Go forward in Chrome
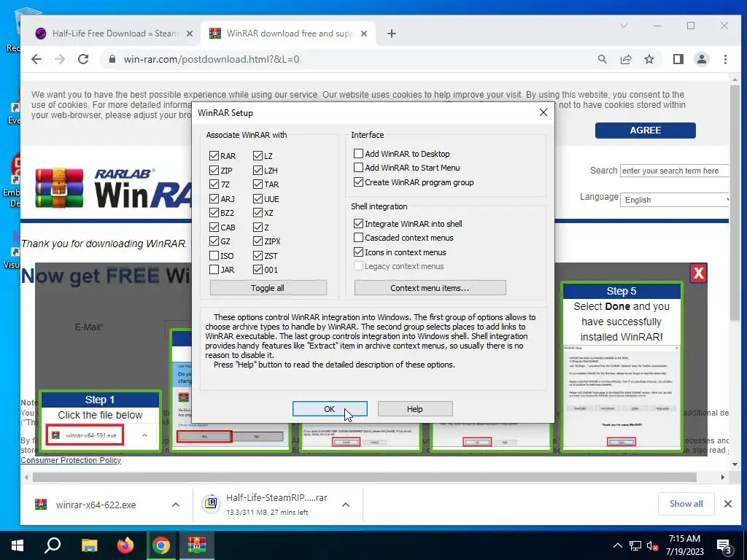 (60, 59)
